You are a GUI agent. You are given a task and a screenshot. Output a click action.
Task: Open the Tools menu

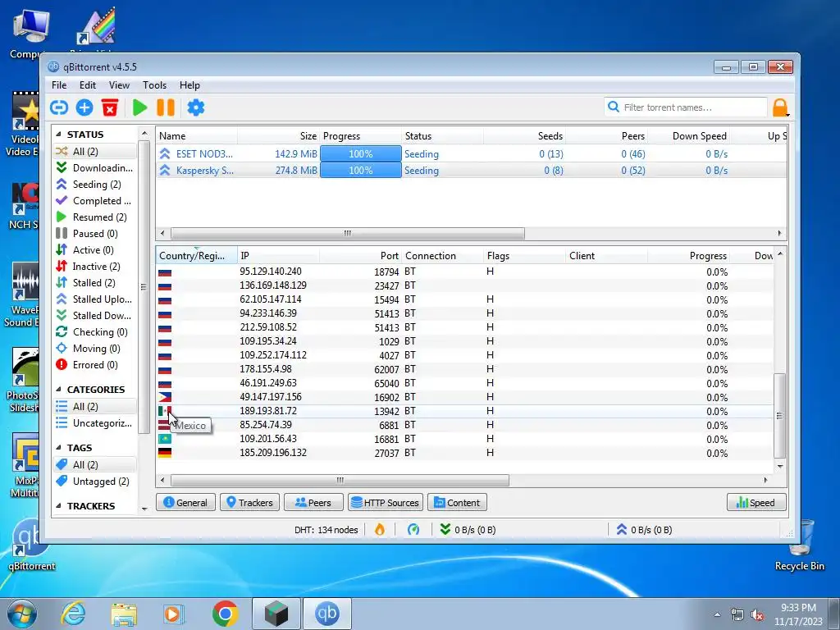point(154,85)
